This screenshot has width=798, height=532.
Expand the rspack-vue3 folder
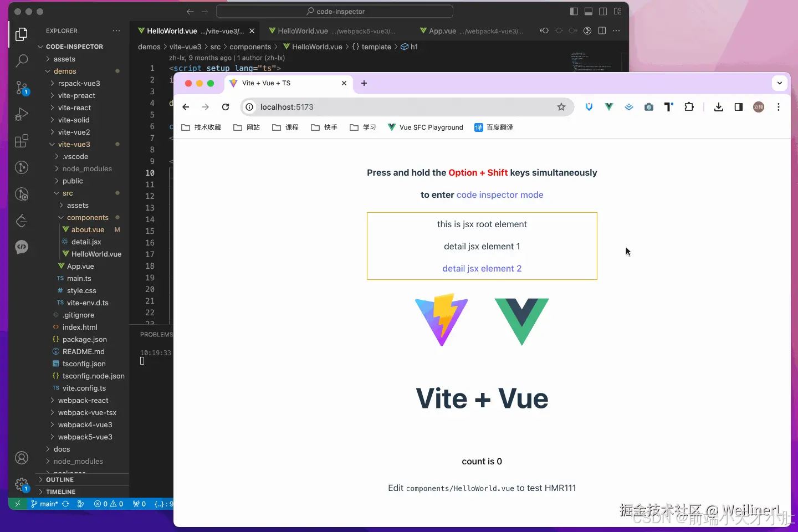[83, 83]
